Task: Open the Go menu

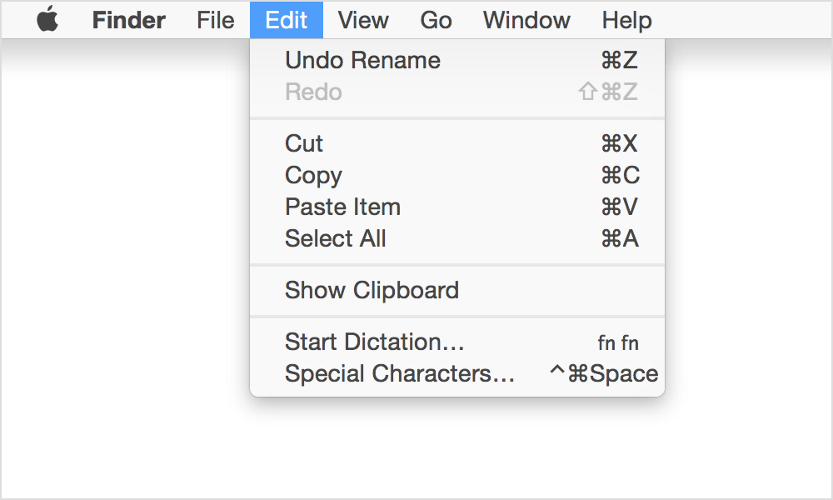Action: [x=436, y=20]
